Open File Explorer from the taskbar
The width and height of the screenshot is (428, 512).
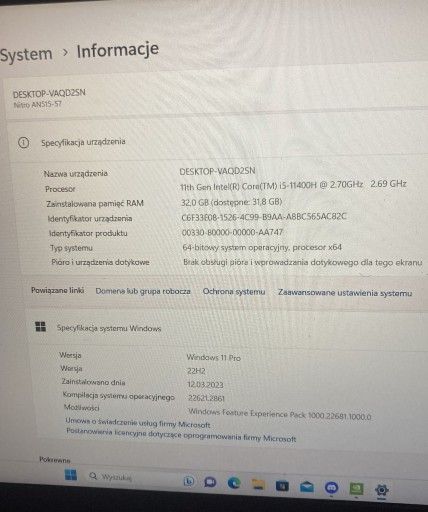258,485
